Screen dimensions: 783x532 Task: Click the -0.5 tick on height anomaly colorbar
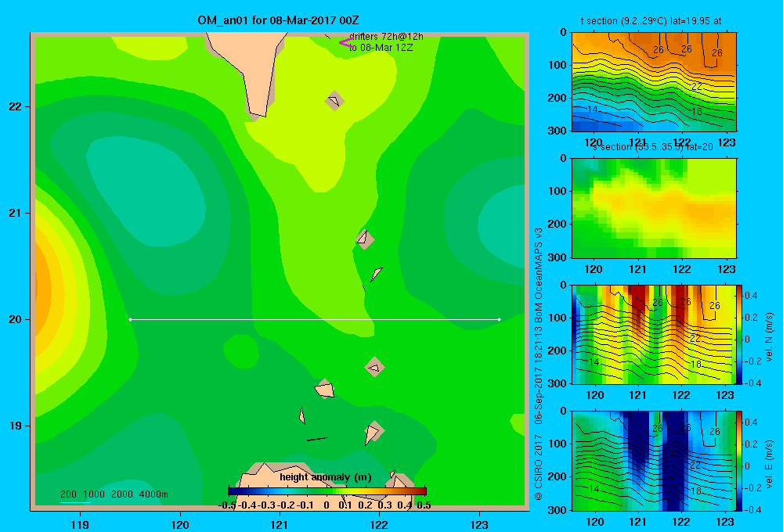tap(227, 505)
